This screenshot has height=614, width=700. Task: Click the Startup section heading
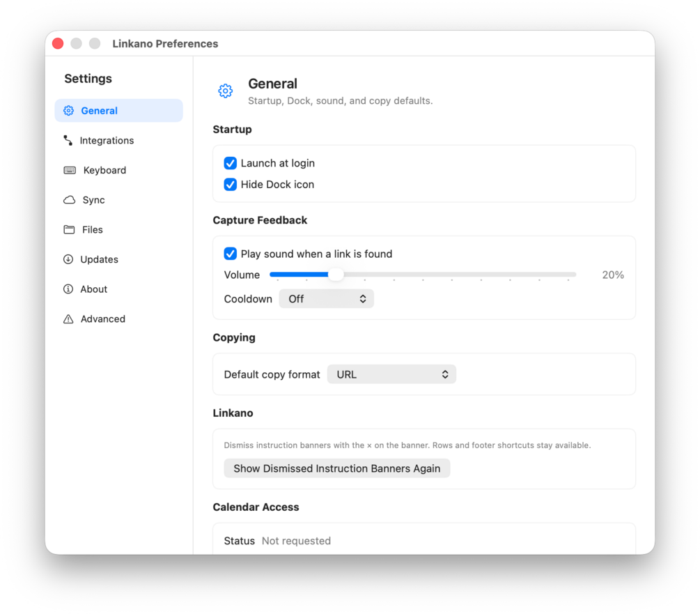(x=232, y=130)
